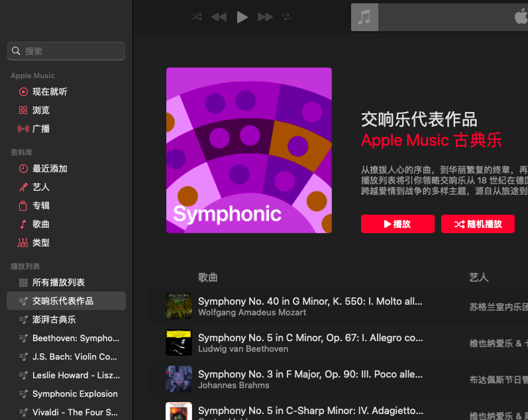528x420 pixels.
Task: Click the 交响乐代表作品 playlist title
Action: pyautogui.click(x=419, y=119)
